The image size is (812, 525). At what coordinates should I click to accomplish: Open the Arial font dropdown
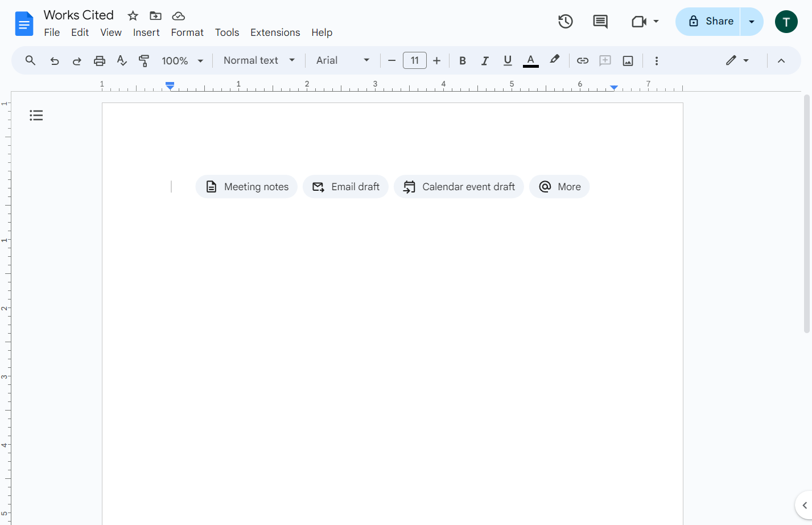[343, 60]
